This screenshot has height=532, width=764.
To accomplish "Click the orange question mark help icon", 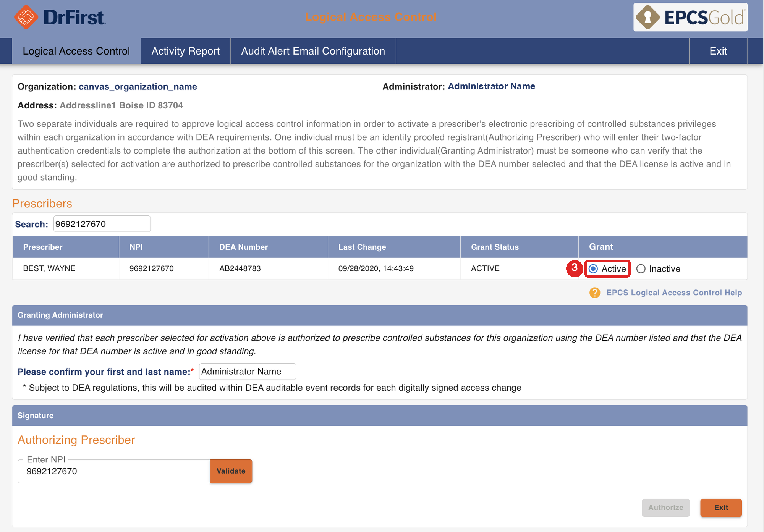I will pyautogui.click(x=595, y=293).
